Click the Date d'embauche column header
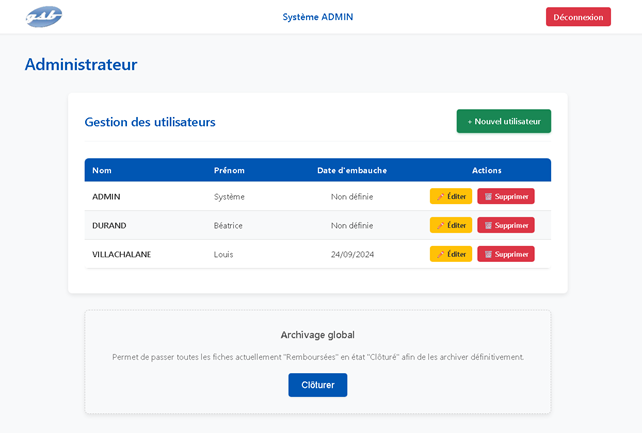 pos(352,170)
